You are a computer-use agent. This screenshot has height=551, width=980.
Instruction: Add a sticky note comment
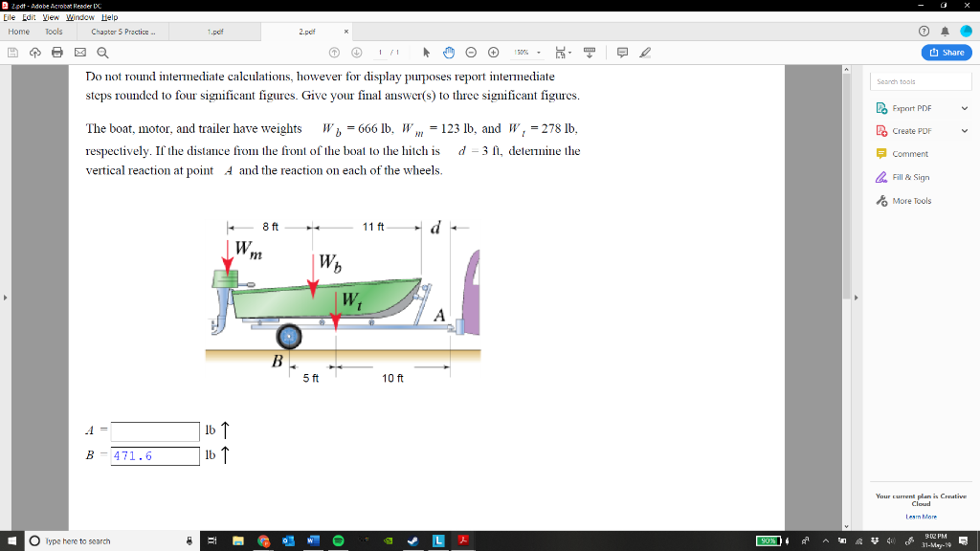[623, 53]
